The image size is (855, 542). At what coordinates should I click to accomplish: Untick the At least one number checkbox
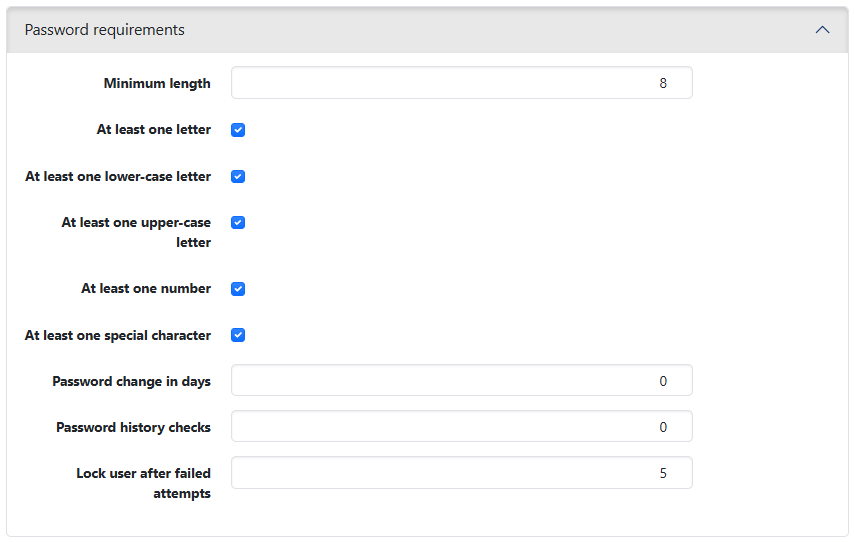238,289
